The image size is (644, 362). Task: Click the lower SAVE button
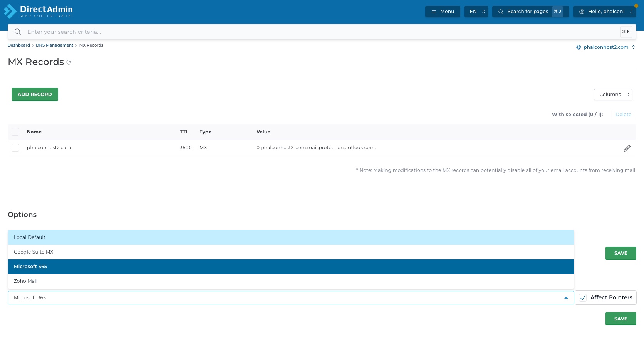(621, 319)
